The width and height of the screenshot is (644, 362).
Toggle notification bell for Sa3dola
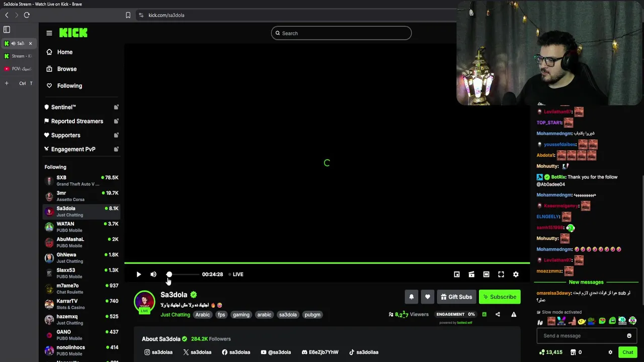[x=411, y=297]
